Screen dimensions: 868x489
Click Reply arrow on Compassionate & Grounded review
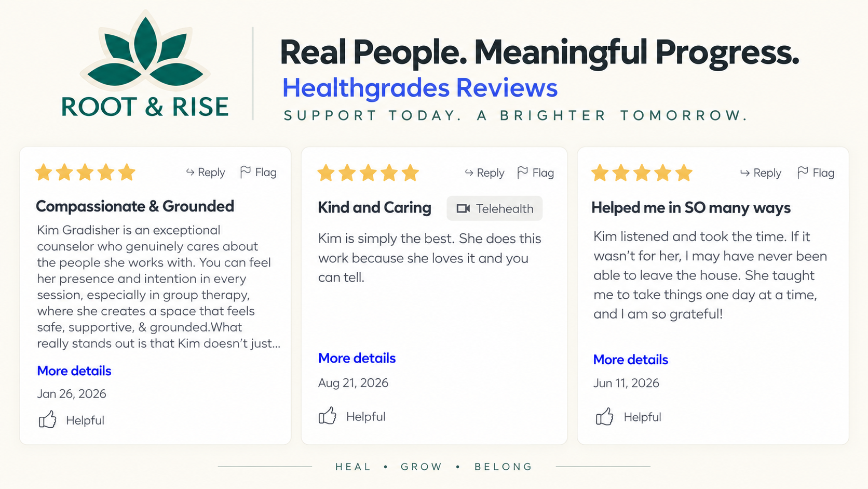tap(205, 172)
